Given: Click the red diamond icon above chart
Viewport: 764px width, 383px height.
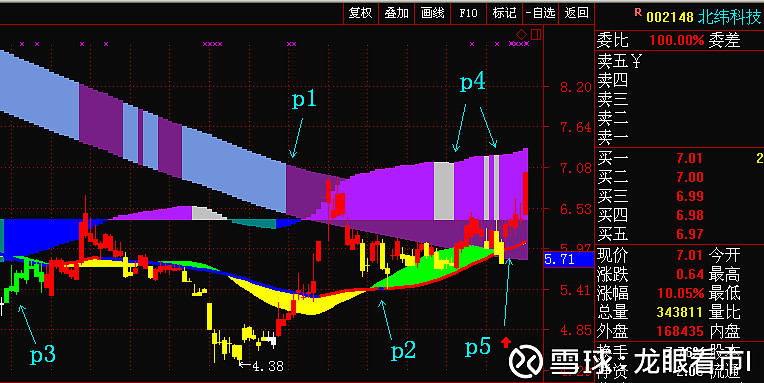Looking at the screenshot, I should [x=521, y=34].
